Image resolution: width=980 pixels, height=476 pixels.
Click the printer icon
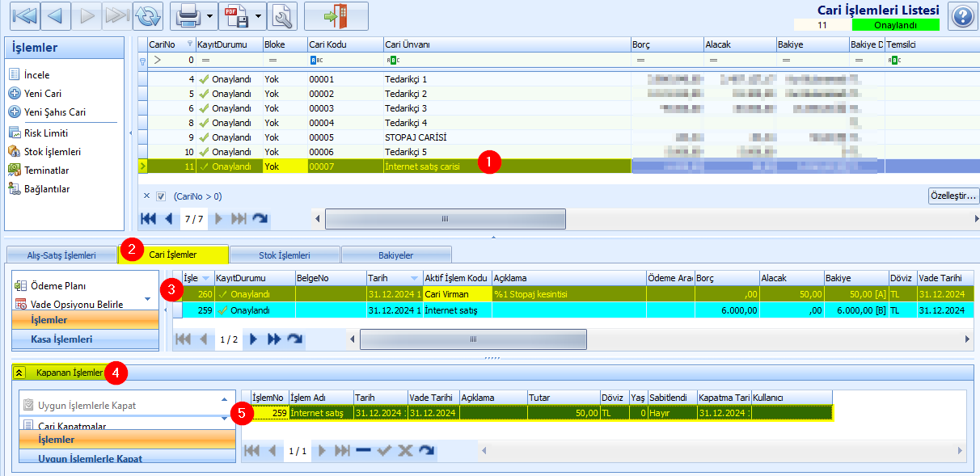click(188, 15)
